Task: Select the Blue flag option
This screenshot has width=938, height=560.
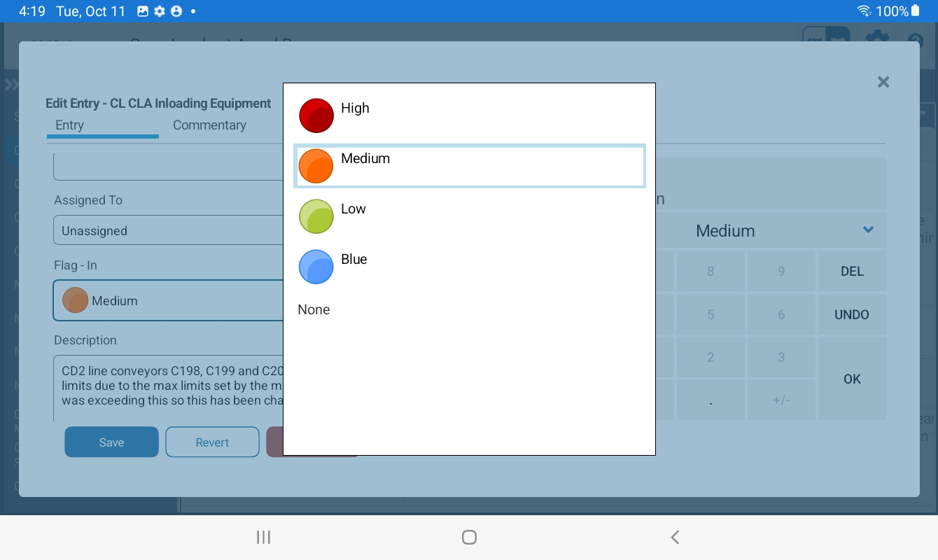Action: (469, 267)
